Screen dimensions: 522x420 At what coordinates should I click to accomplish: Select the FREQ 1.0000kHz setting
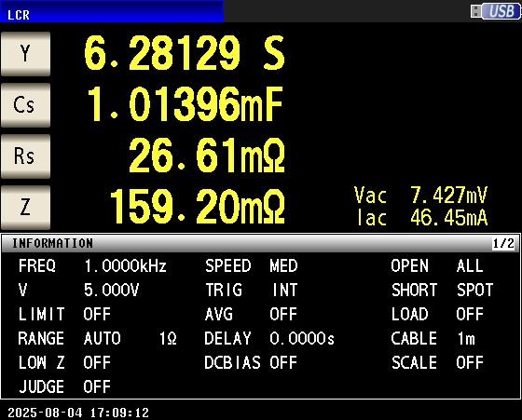pos(92,266)
